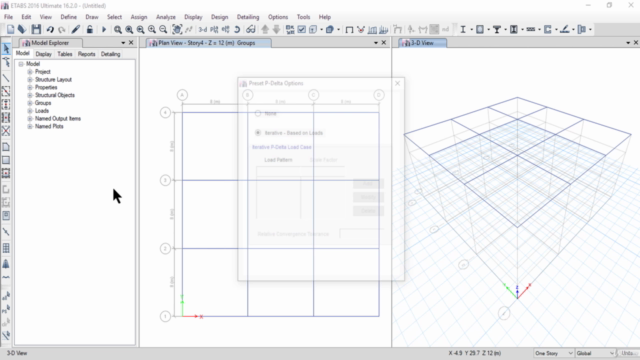Collapse the root Model tree node
The image size is (640, 360).
click(21, 64)
